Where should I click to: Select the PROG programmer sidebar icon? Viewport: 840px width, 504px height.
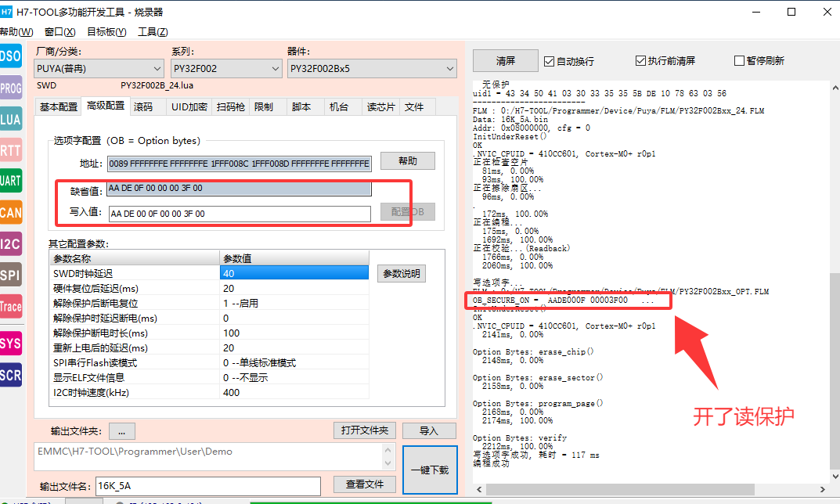coord(10,88)
